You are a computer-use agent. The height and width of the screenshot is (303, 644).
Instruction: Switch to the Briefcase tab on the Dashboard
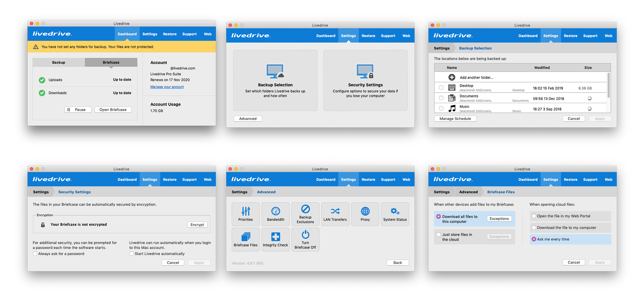pyautogui.click(x=111, y=63)
